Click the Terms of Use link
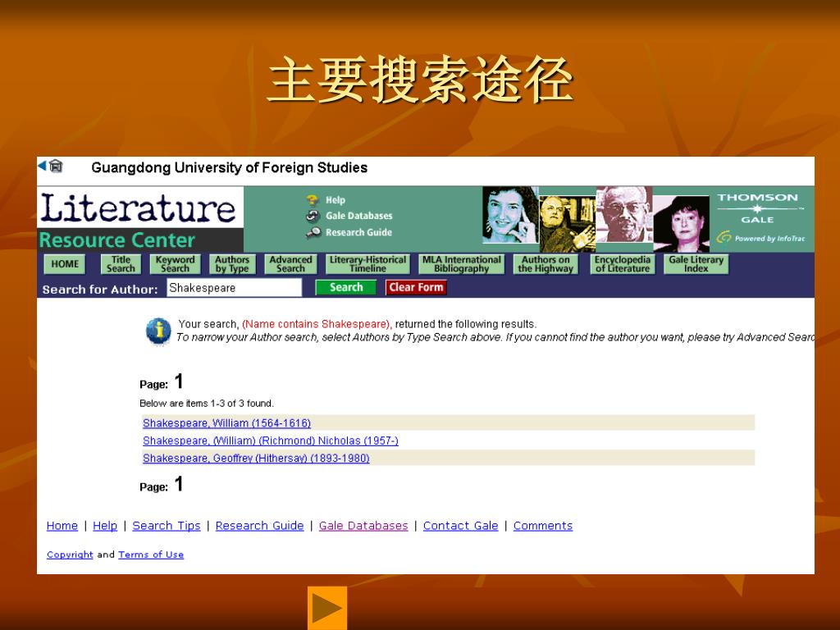Viewport: 840px width, 630px height. (151, 555)
